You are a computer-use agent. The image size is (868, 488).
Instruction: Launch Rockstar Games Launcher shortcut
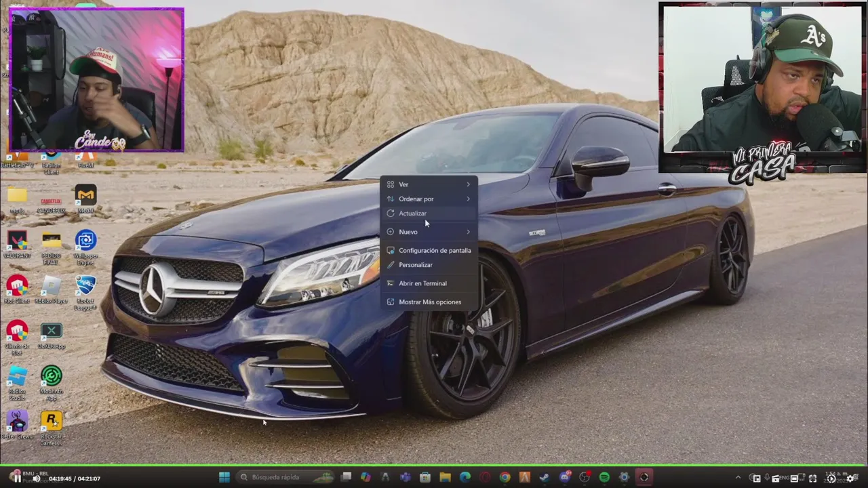[52, 428]
